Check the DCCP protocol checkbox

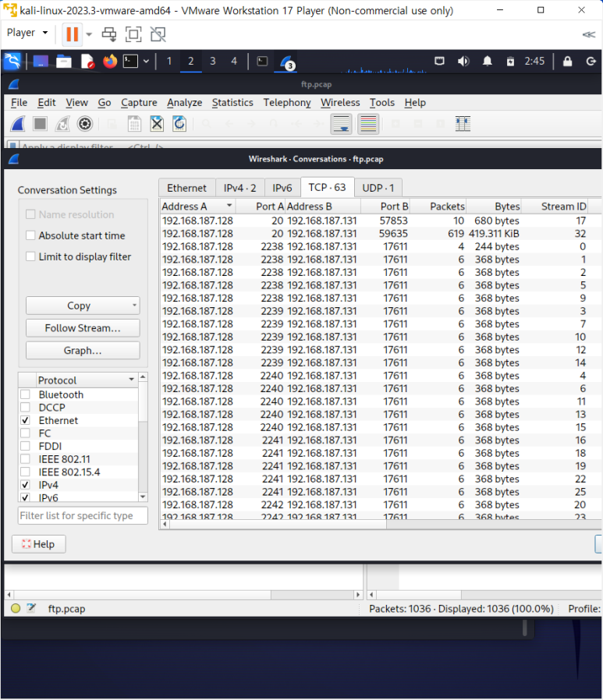[26, 407]
